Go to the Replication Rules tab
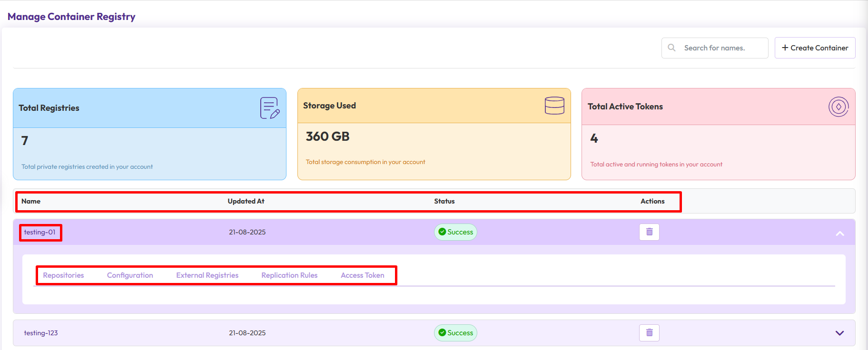Screen dimensions: 868x350 click(x=289, y=275)
